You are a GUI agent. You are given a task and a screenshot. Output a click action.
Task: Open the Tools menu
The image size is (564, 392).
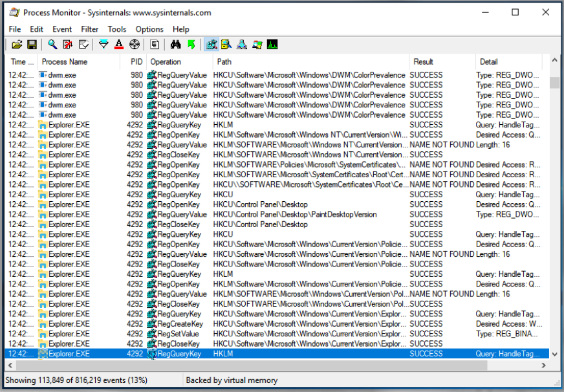click(117, 29)
